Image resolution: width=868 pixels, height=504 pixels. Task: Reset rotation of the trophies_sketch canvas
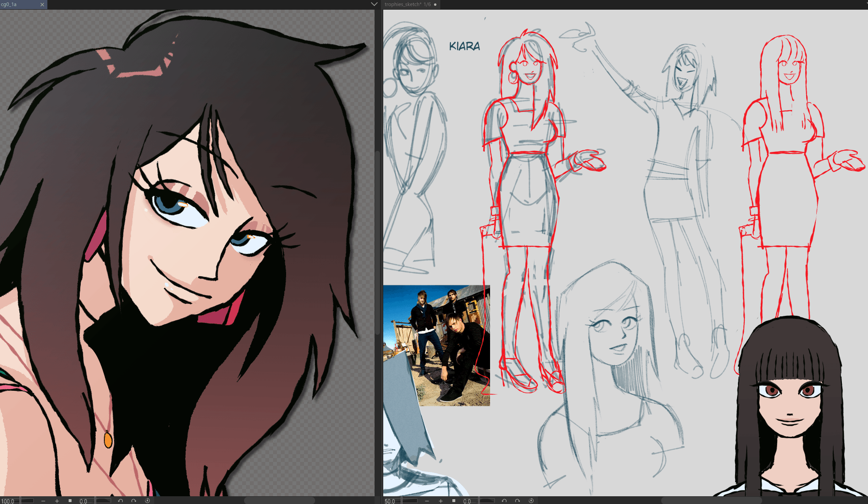[x=531, y=501]
